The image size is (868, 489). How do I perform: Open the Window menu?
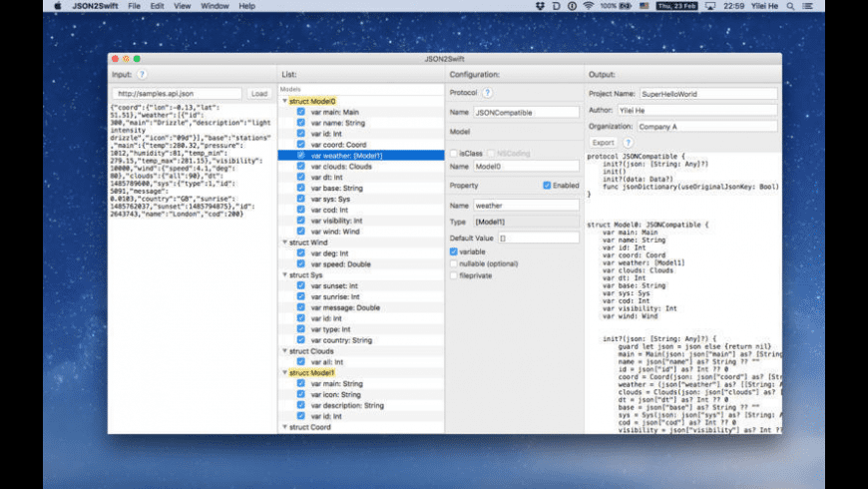click(214, 6)
